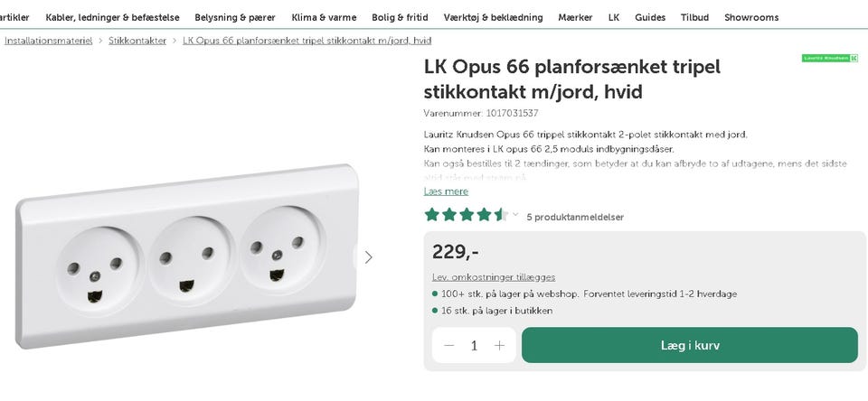Open the Værktøj & beklædning menu
The height and width of the screenshot is (401, 868).
pyautogui.click(x=493, y=17)
